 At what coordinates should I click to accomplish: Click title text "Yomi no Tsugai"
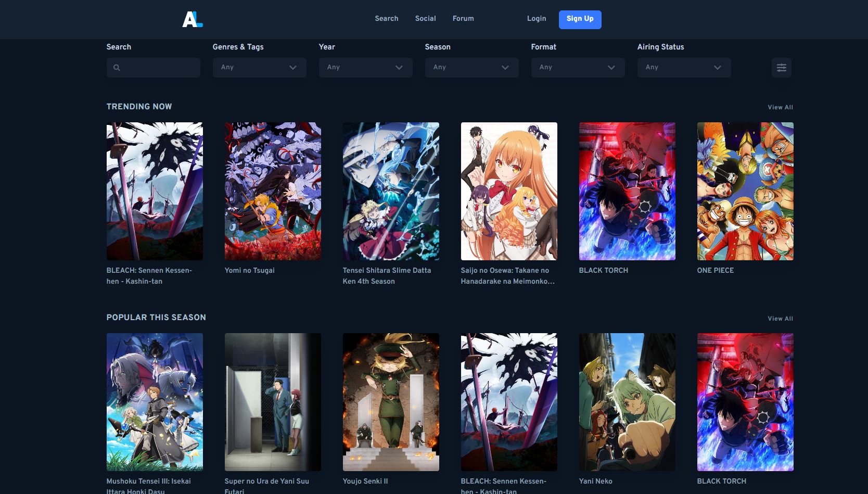coord(249,271)
